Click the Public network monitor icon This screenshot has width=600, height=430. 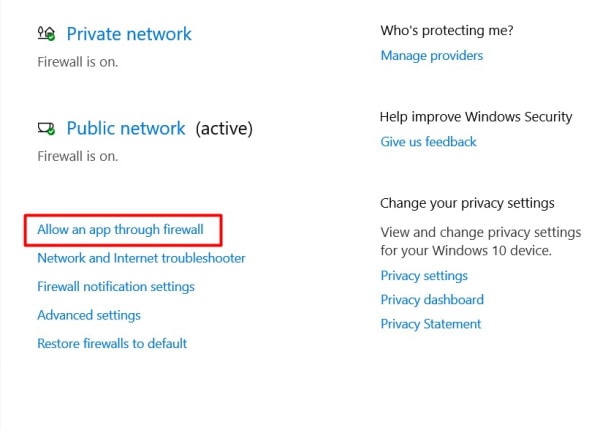click(46, 129)
